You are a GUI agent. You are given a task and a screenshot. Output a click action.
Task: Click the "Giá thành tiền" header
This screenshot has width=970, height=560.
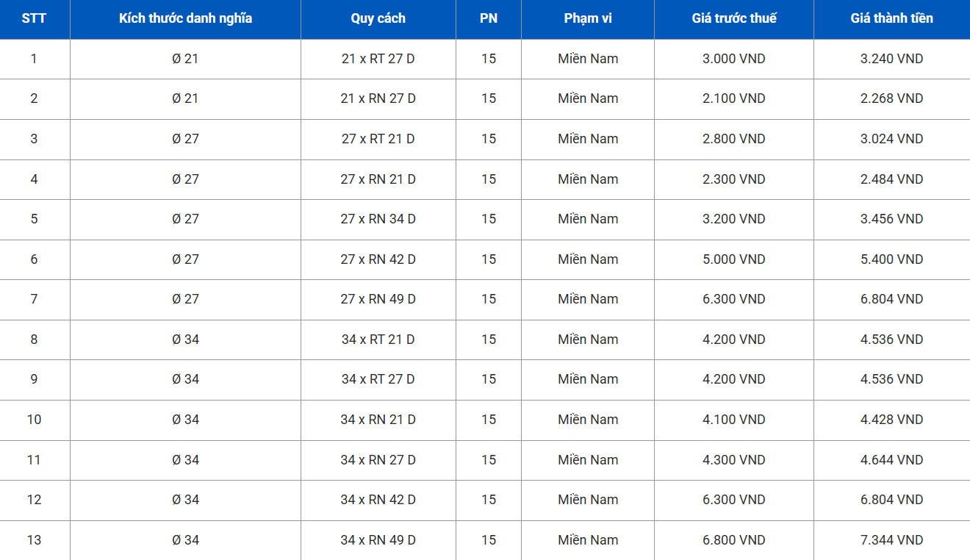click(891, 18)
